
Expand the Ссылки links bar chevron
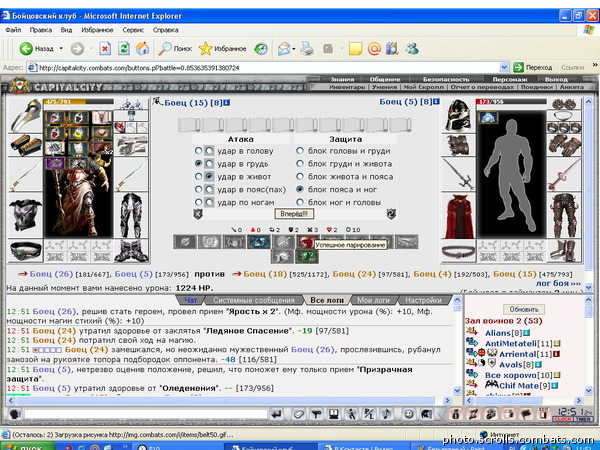(x=595, y=65)
